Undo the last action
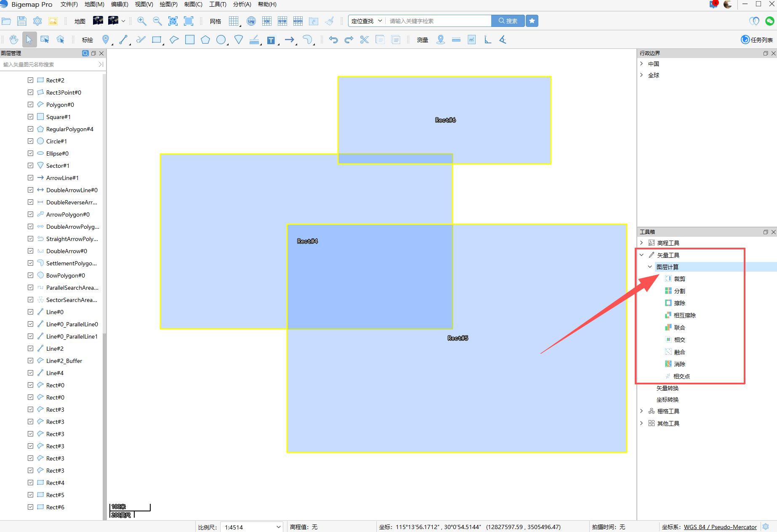The image size is (777, 532). pos(333,40)
